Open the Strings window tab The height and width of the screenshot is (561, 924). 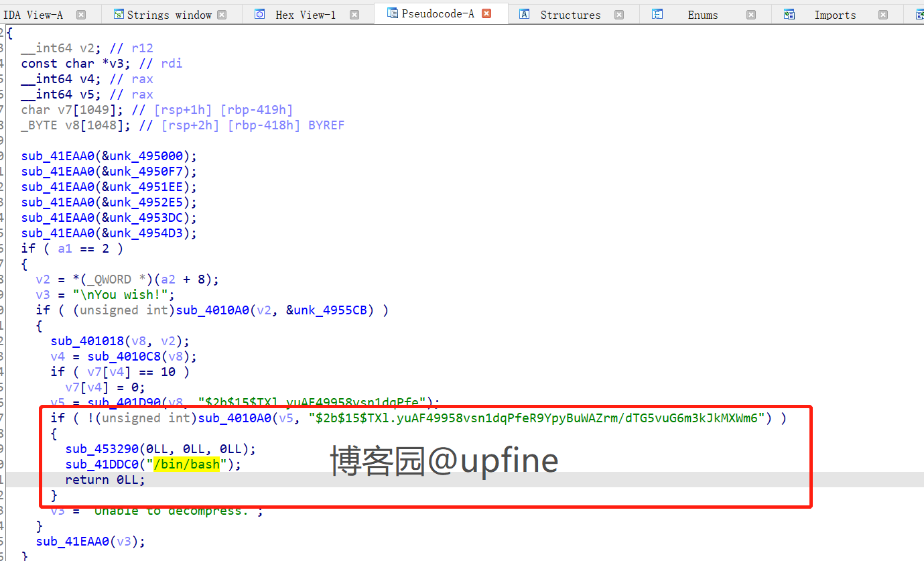click(x=170, y=14)
